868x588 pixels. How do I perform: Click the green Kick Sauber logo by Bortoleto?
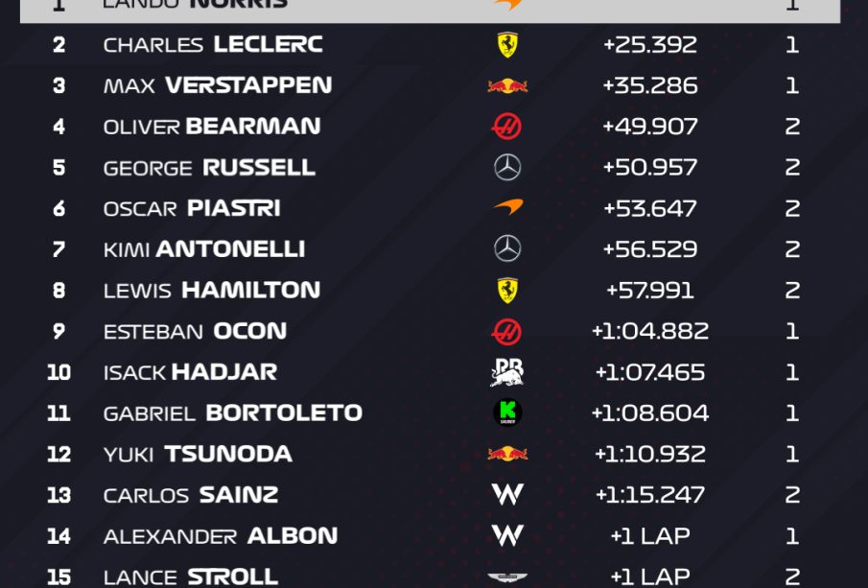[x=507, y=412]
